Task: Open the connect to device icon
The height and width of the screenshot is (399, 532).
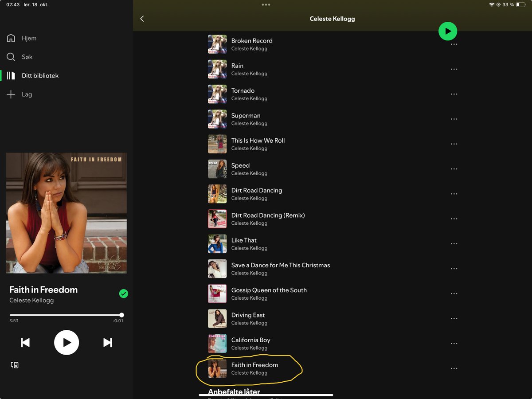Action: tap(15, 365)
